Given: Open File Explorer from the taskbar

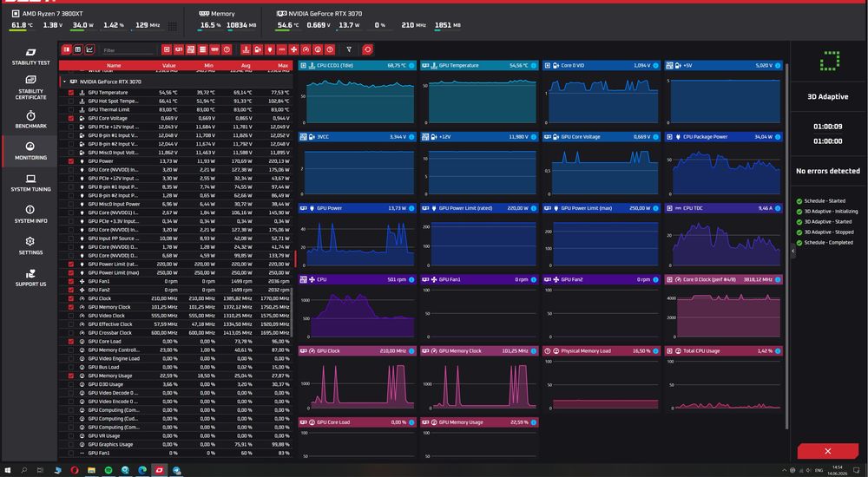Looking at the screenshot, I should point(91,470).
